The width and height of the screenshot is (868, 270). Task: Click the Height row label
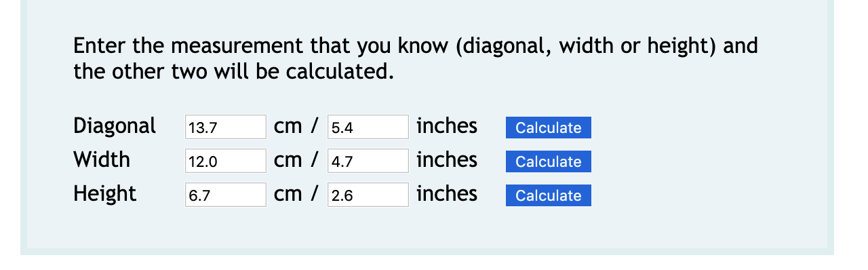click(105, 194)
